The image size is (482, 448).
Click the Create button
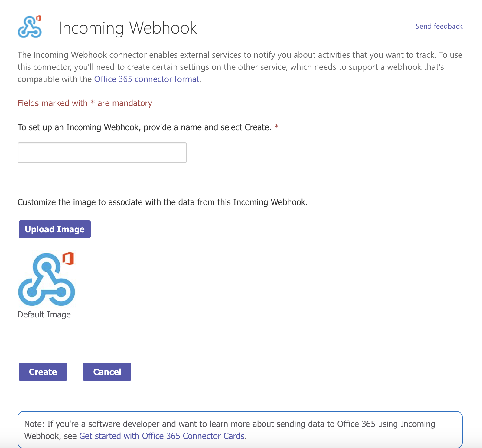click(x=43, y=372)
